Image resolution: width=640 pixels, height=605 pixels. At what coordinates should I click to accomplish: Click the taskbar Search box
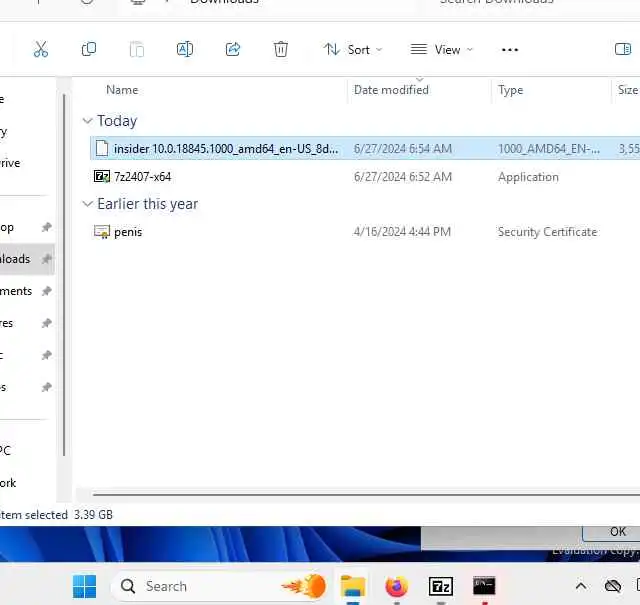coord(220,586)
